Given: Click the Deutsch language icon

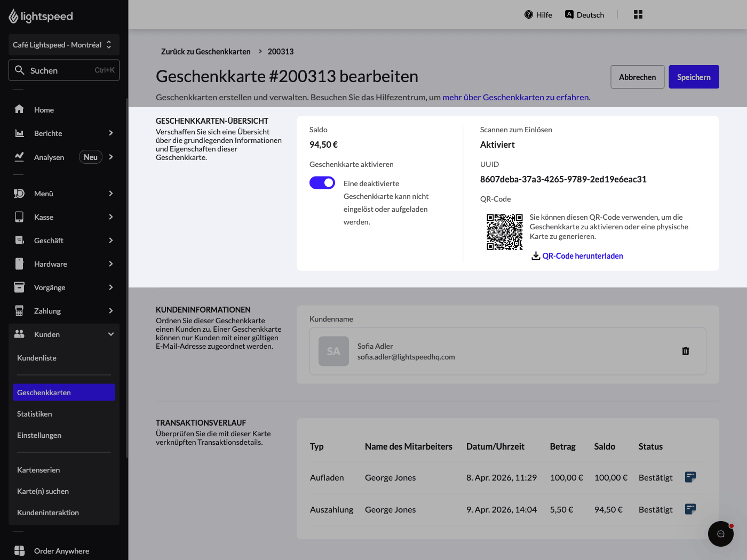Looking at the screenshot, I should (x=569, y=14).
